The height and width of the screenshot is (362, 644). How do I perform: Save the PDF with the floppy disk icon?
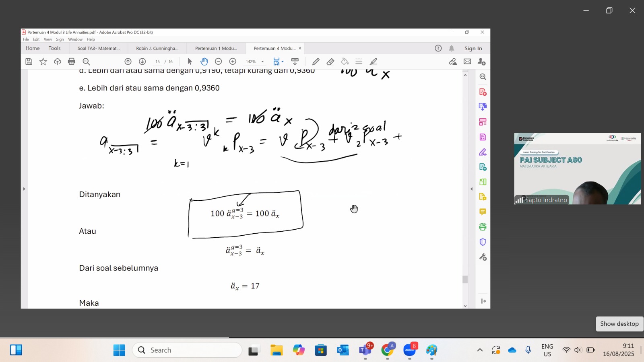pyautogui.click(x=29, y=62)
